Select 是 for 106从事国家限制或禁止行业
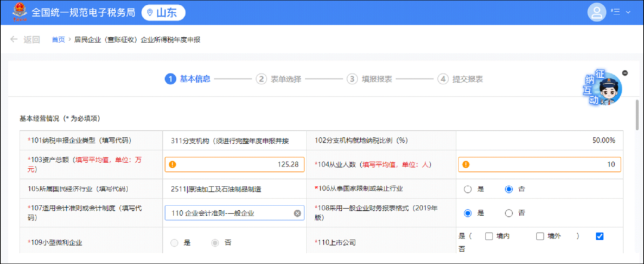 point(467,189)
